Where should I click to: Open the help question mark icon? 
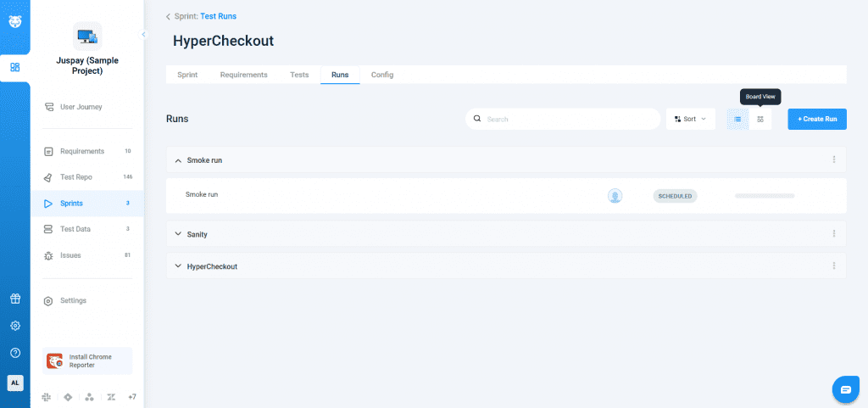pyautogui.click(x=14, y=353)
